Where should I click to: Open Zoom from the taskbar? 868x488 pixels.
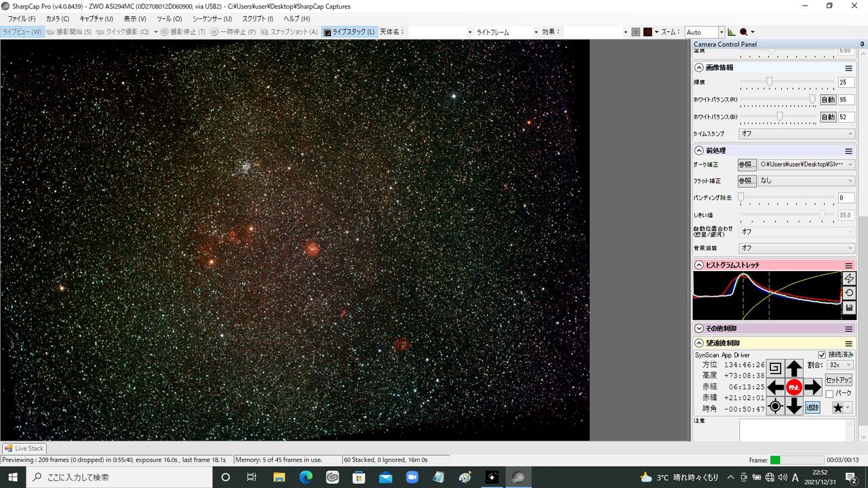tap(412, 477)
